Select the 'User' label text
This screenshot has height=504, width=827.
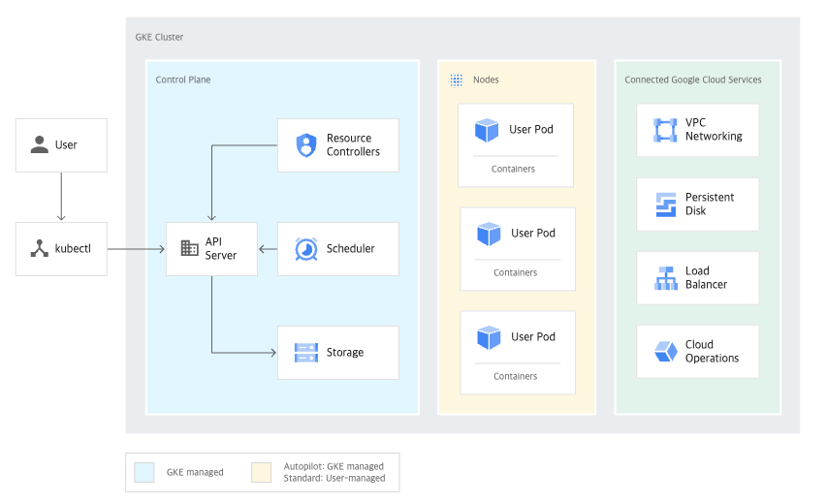[x=66, y=145]
